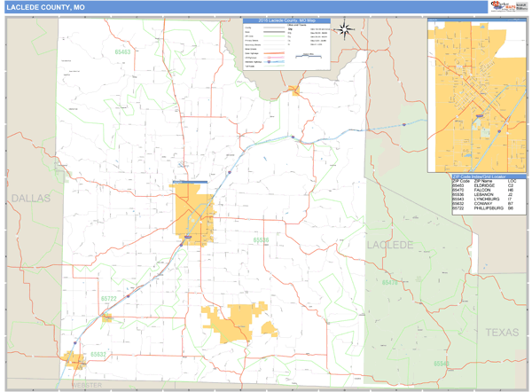Select ZIP code label 65463
The image size is (532, 392).
[121, 53]
